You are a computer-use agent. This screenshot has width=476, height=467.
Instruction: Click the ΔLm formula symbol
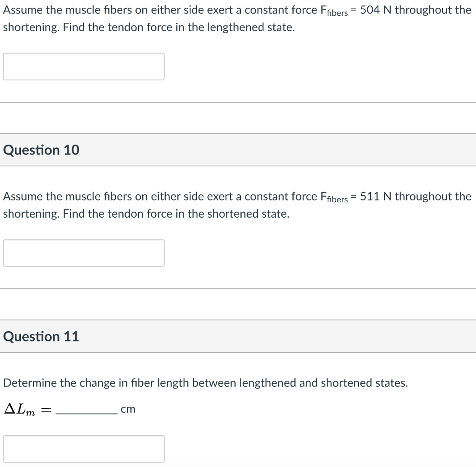(20, 409)
